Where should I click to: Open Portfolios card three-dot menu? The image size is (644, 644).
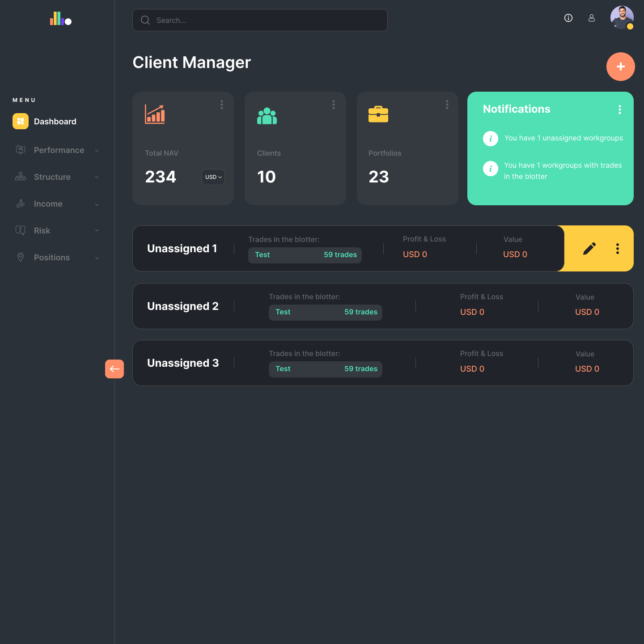[447, 105]
